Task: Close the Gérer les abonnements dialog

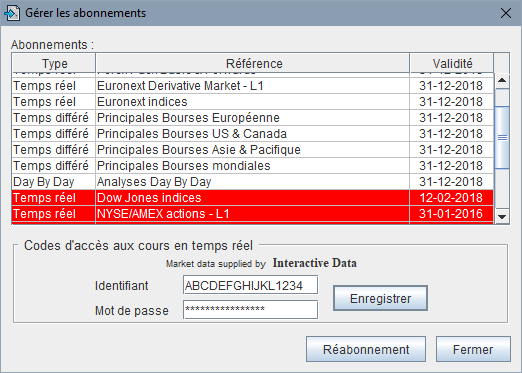Action: (506, 13)
